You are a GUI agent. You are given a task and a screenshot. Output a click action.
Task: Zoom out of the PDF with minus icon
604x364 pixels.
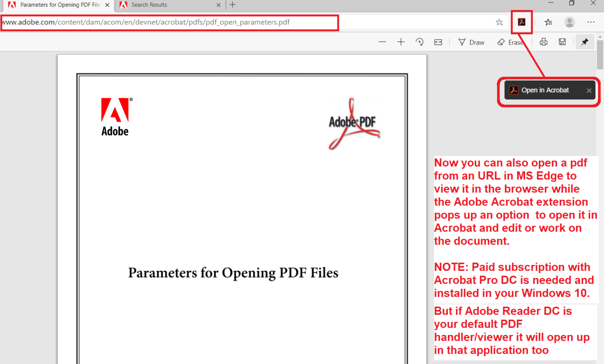tap(382, 42)
